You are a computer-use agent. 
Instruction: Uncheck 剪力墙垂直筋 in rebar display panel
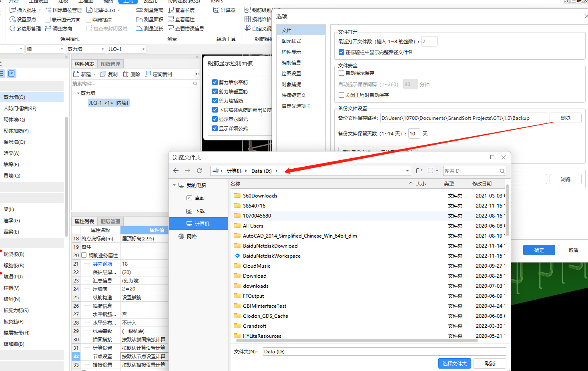[215, 91]
